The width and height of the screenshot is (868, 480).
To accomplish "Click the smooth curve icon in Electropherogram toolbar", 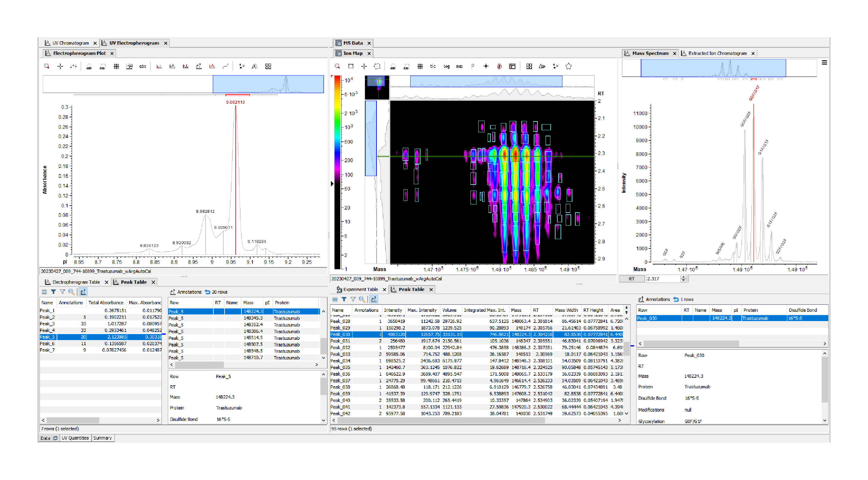I will (225, 66).
